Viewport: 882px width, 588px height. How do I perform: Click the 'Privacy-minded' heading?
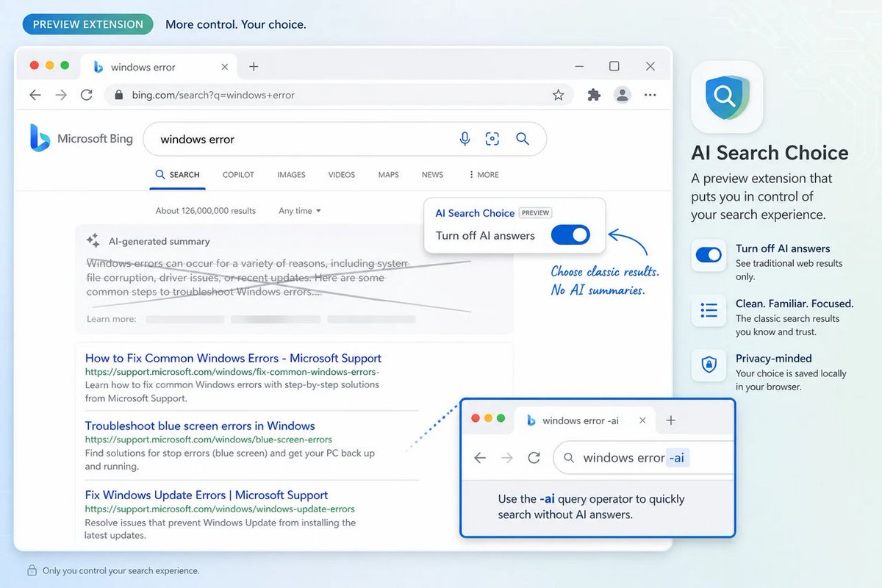(774, 359)
